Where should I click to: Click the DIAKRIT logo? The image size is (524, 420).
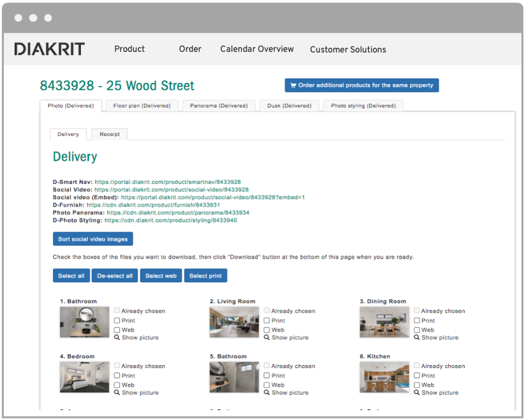coord(49,49)
